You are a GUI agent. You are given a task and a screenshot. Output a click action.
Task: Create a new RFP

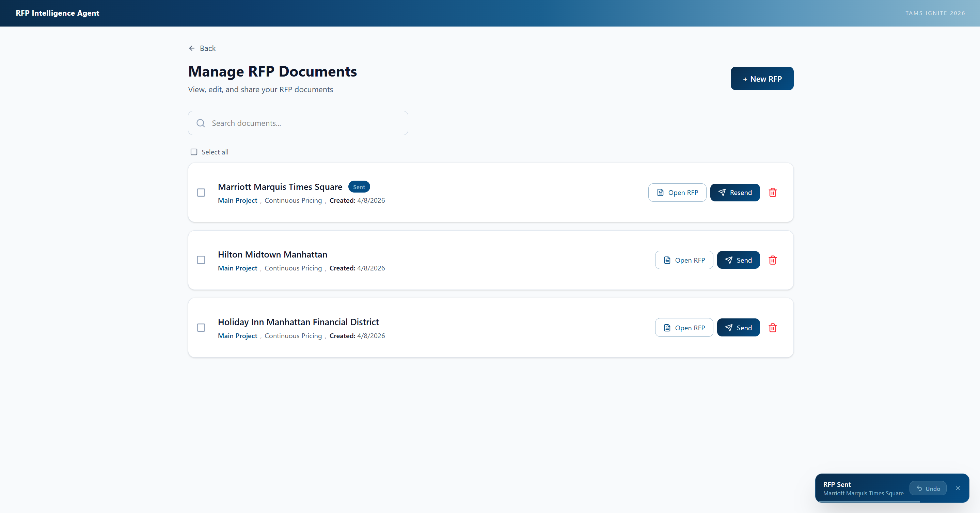[762, 79]
